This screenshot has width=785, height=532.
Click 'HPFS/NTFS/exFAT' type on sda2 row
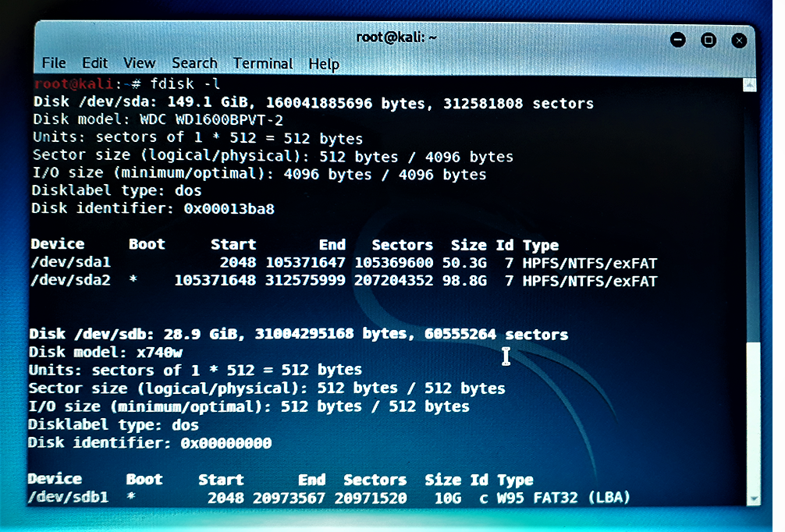coord(590,282)
